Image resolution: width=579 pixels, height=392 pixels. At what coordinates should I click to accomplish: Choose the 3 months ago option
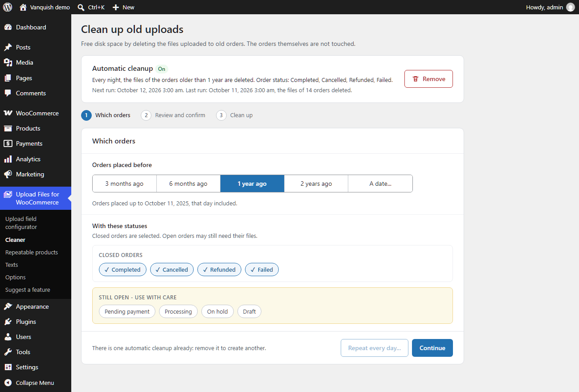pos(124,184)
